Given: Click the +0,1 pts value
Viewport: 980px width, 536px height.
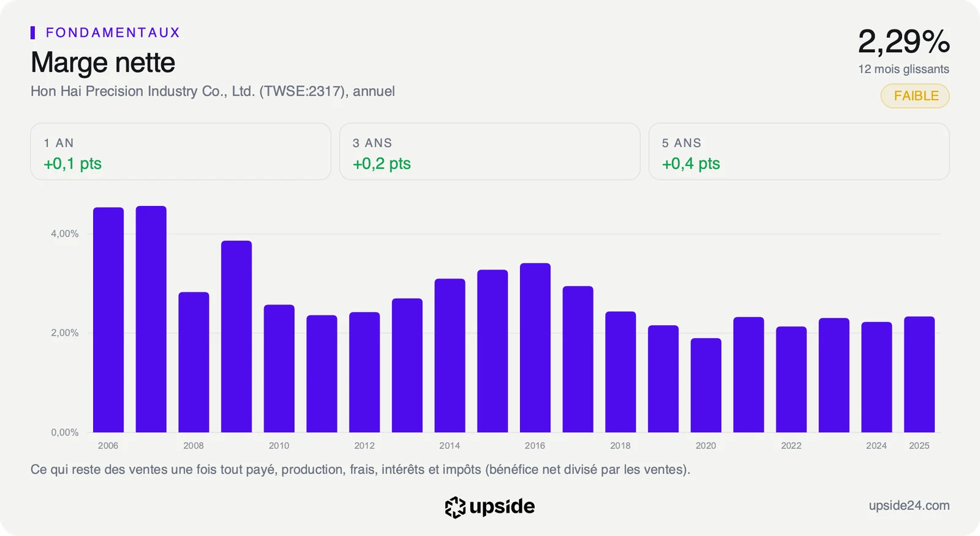Looking at the screenshot, I should tap(73, 164).
